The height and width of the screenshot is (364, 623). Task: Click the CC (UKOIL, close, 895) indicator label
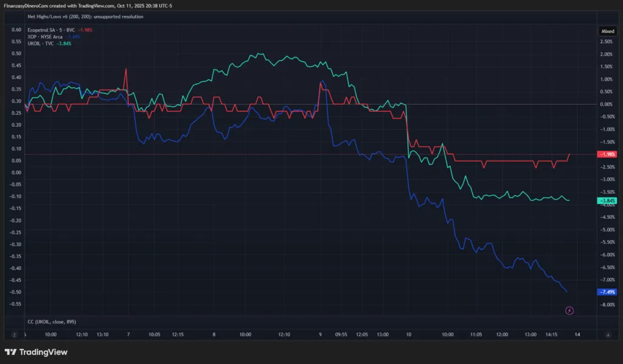[x=52, y=321]
